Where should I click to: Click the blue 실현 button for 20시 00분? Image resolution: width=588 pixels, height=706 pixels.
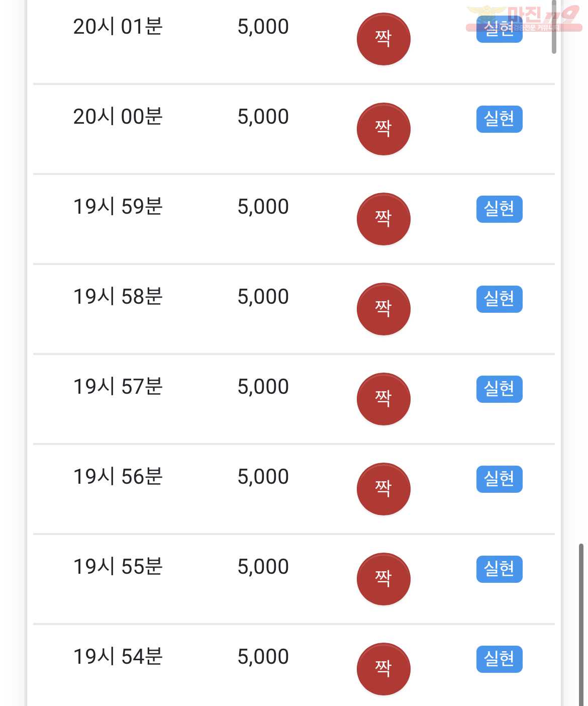[x=500, y=119]
